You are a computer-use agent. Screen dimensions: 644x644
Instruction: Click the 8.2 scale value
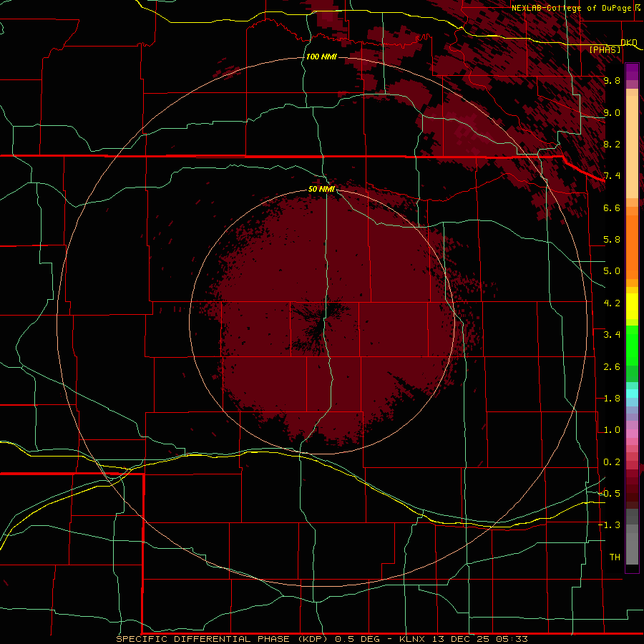point(612,144)
